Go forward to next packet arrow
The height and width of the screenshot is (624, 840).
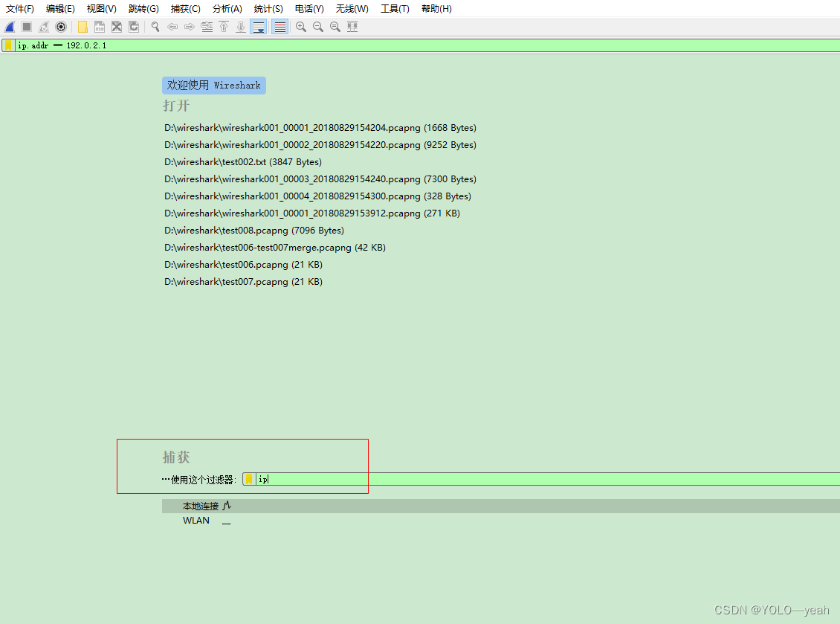pyautogui.click(x=190, y=27)
